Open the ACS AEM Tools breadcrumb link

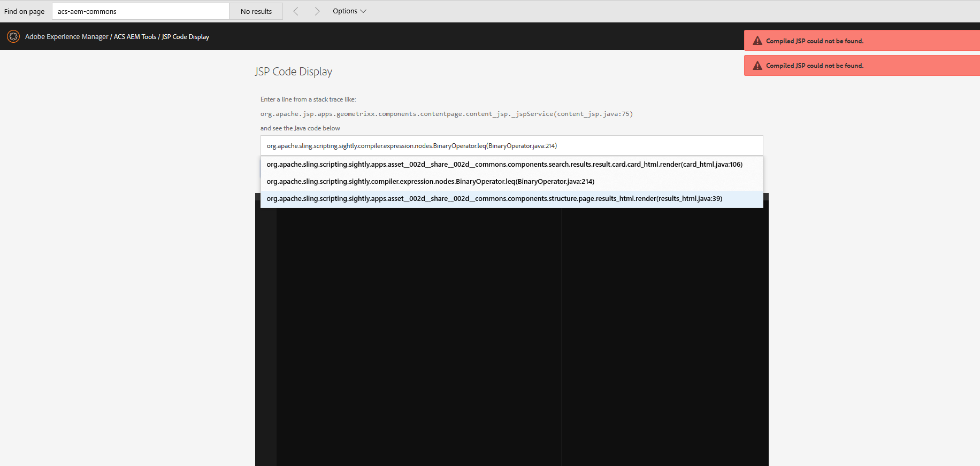(135, 37)
